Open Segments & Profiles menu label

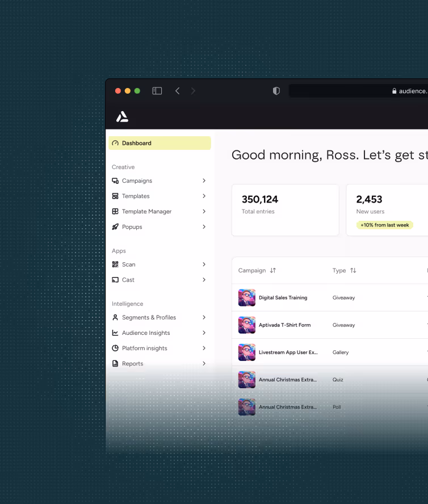click(149, 318)
